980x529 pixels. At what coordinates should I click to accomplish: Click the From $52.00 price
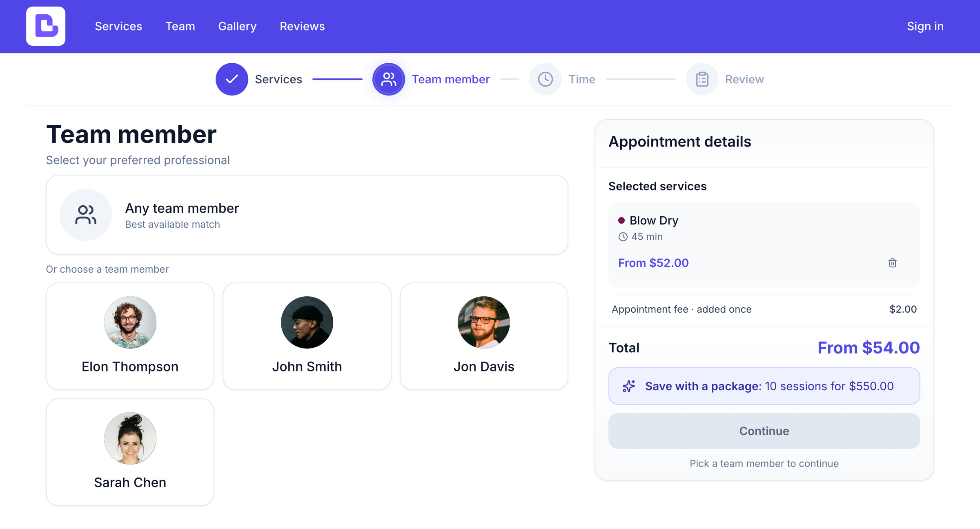653,263
